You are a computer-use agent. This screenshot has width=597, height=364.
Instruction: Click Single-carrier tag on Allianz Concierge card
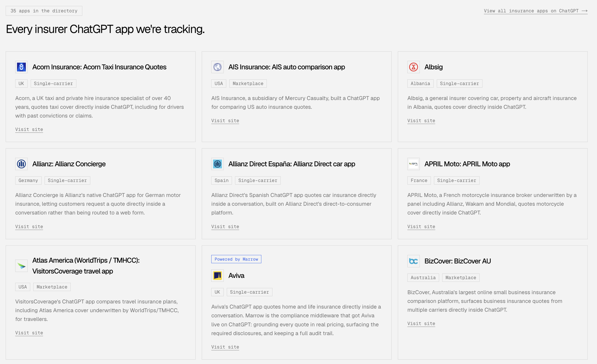coord(67,180)
